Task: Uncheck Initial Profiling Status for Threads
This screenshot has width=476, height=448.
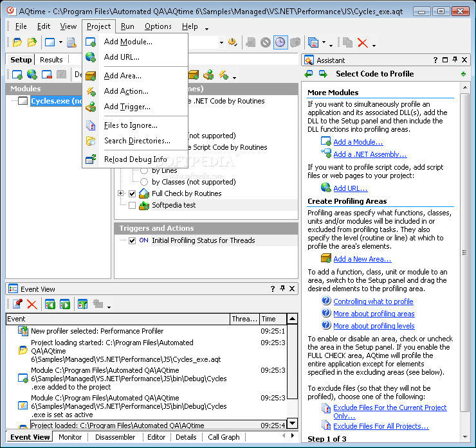Action: pyautogui.click(x=132, y=240)
